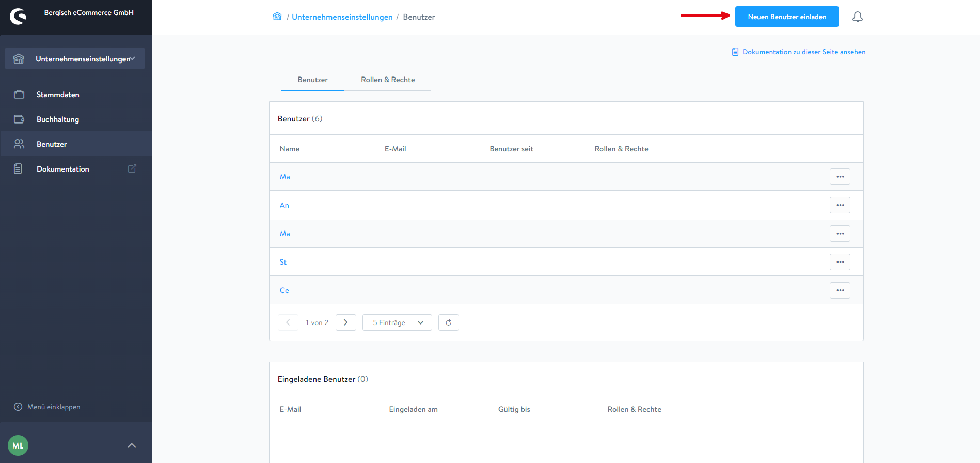Click the logo in top-left corner
This screenshot has height=463, width=980.
tap(18, 17)
